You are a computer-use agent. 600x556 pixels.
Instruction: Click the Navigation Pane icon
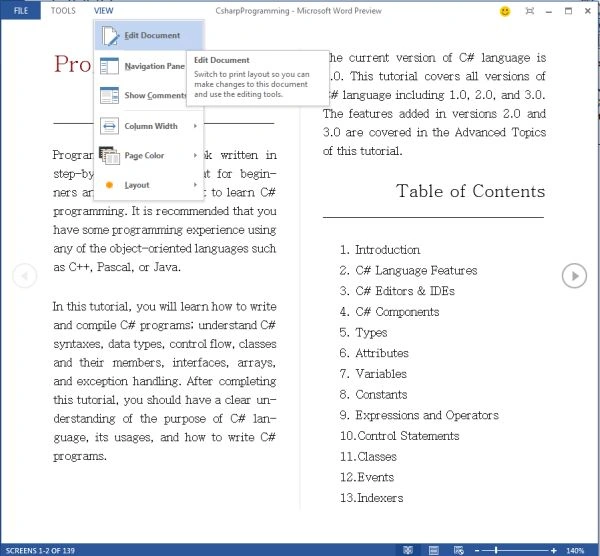click(x=109, y=66)
